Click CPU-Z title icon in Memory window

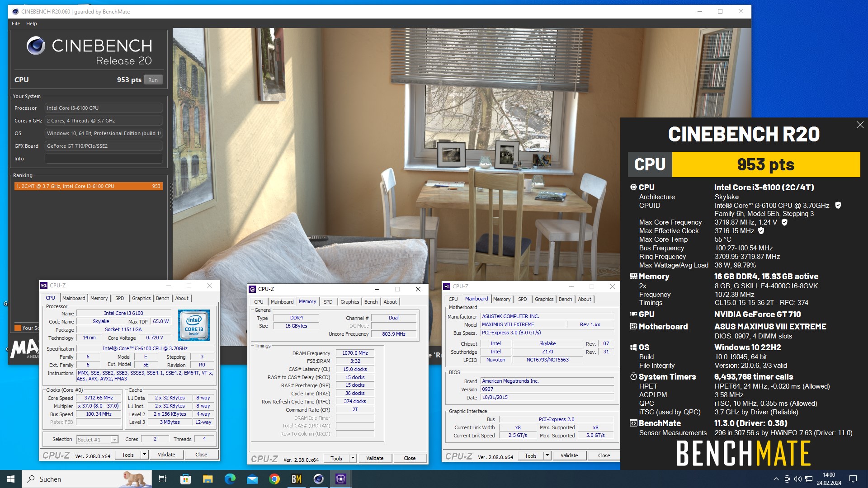point(253,289)
